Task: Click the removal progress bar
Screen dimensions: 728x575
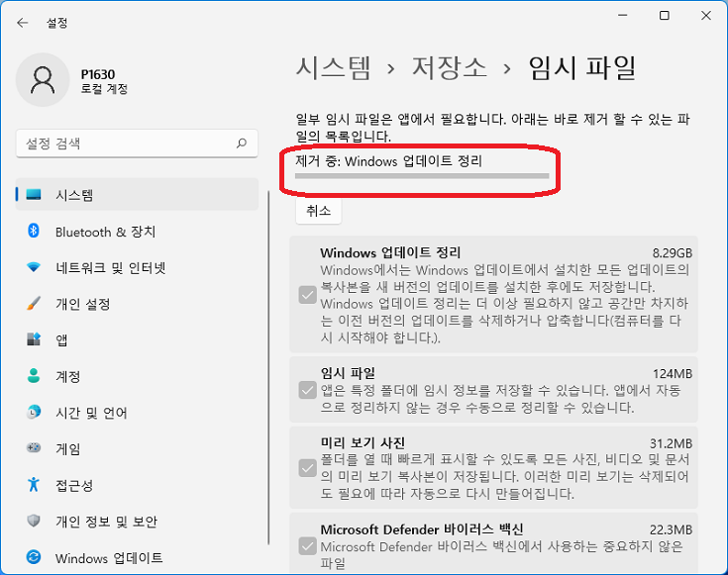Action: 422,176
